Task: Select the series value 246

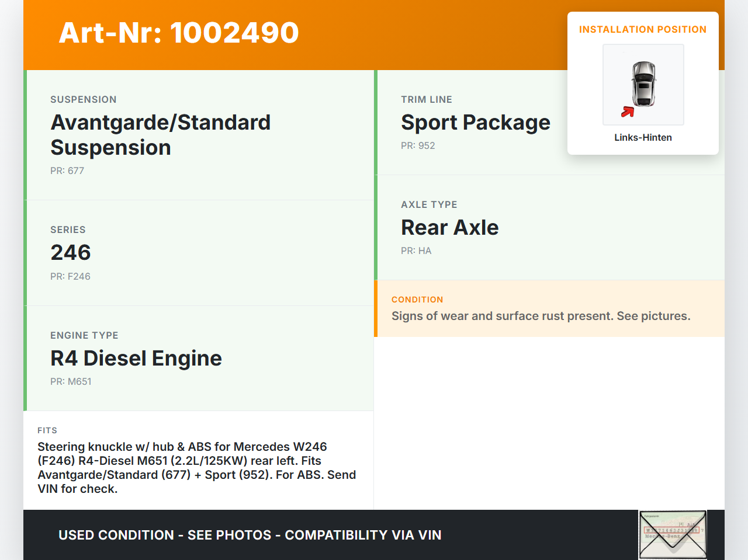Action: pos(71,252)
